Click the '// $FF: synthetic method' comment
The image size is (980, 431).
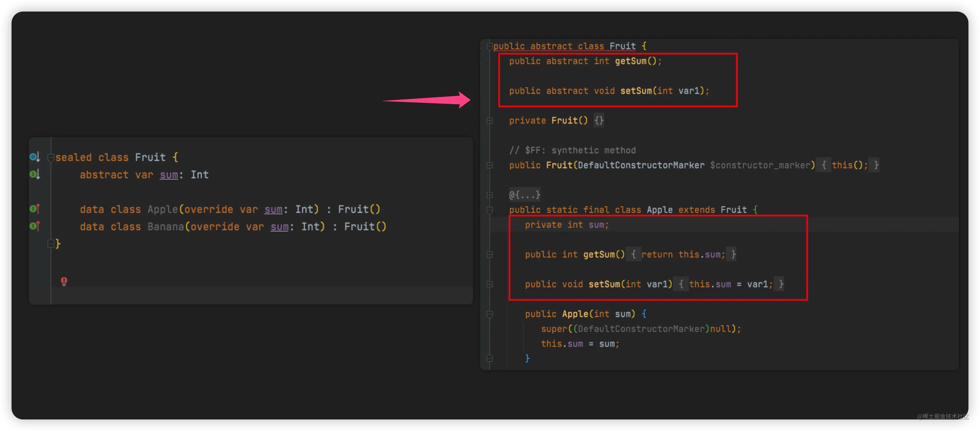click(572, 150)
